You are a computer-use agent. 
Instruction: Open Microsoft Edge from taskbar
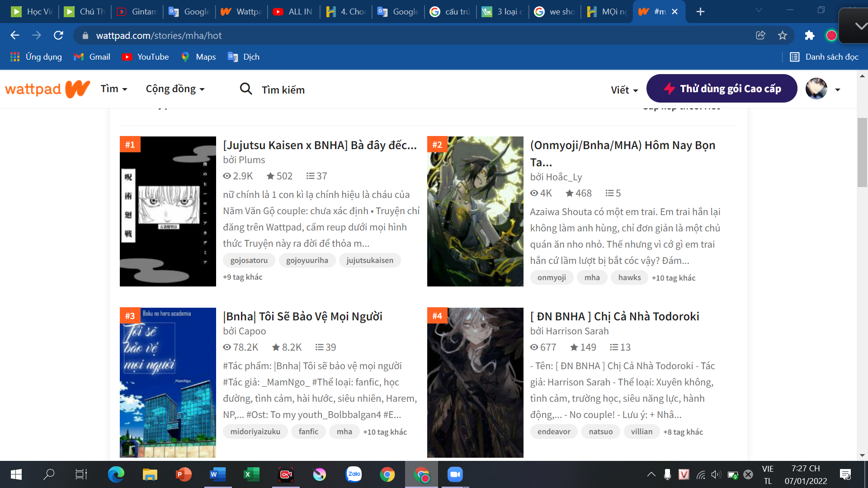(x=116, y=474)
